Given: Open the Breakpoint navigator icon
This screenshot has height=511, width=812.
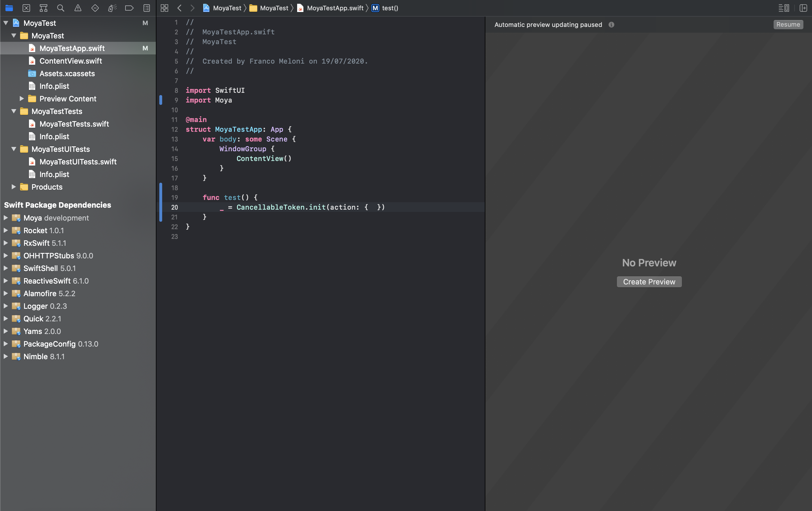Looking at the screenshot, I should 130,8.
